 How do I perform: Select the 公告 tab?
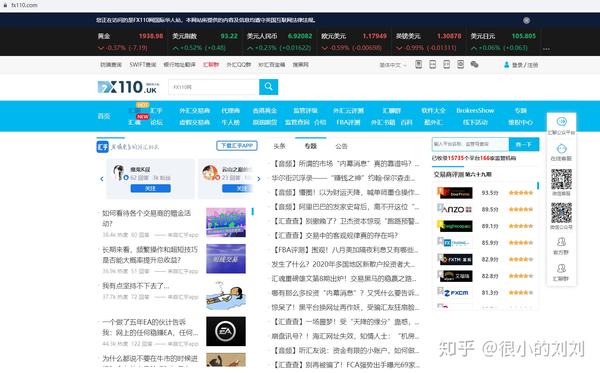[341, 146]
